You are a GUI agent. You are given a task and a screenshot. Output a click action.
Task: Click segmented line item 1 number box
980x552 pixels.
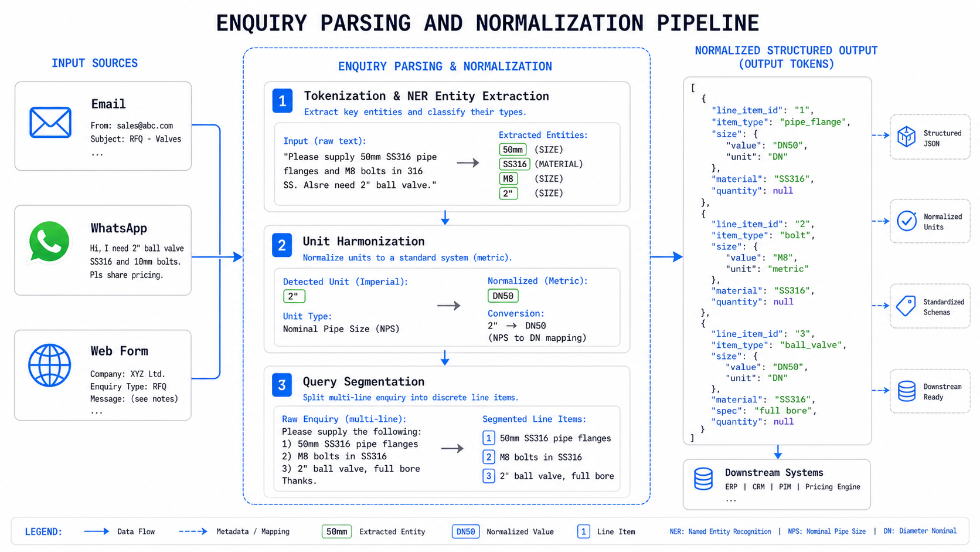coord(489,438)
